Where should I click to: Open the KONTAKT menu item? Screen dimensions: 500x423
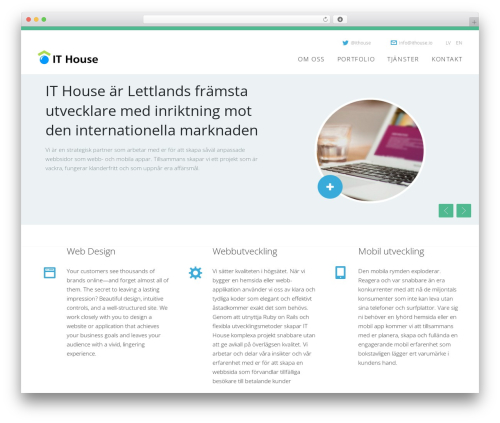[447, 59]
